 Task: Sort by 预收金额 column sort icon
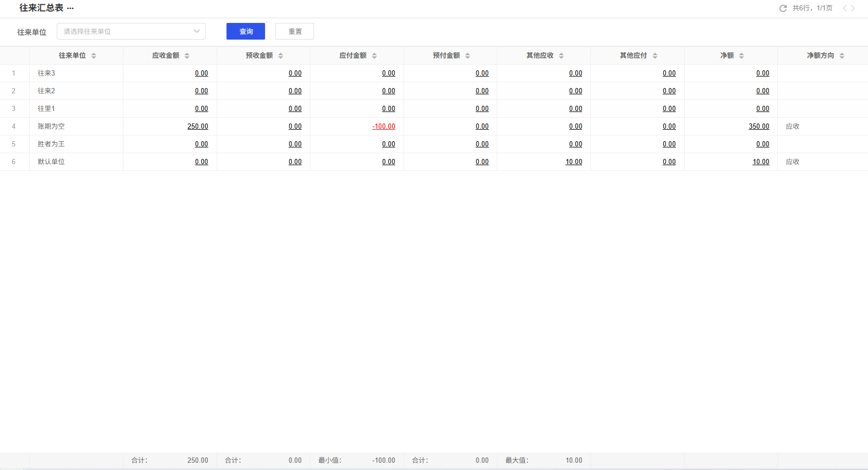coord(281,56)
